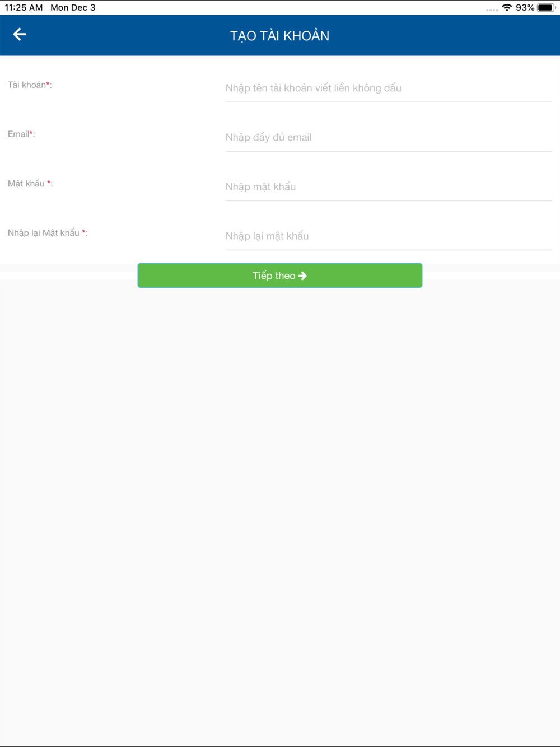Image resolution: width=560 pixels, height=747 pixels.
Task: Focus the Nhập lại mật khẩu field
Action: (x=389, y=236)
